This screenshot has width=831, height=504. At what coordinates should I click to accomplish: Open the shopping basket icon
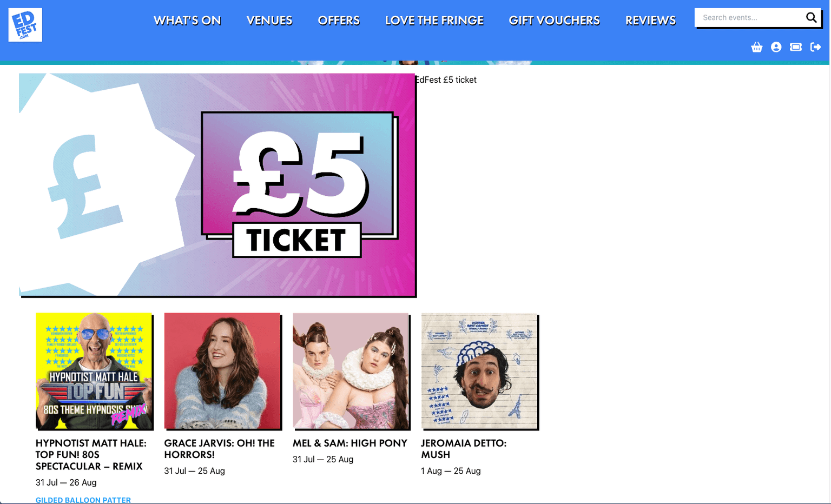tap(757, 47)
